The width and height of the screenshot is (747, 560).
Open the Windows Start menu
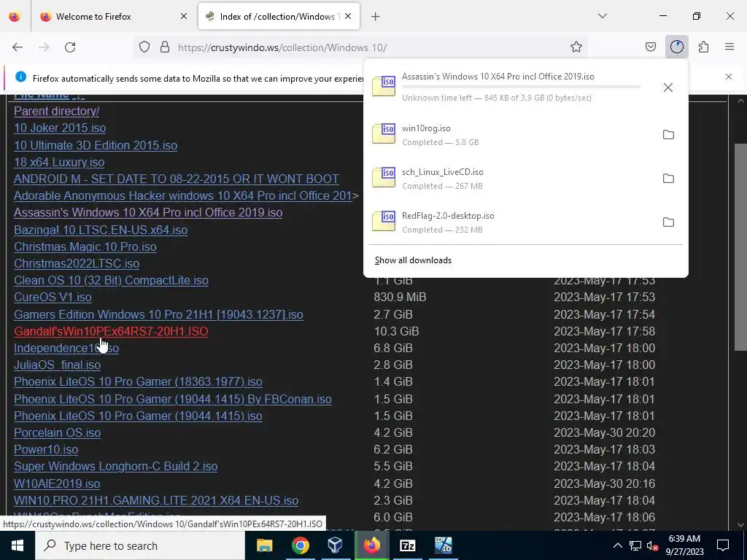click(18, 545)
